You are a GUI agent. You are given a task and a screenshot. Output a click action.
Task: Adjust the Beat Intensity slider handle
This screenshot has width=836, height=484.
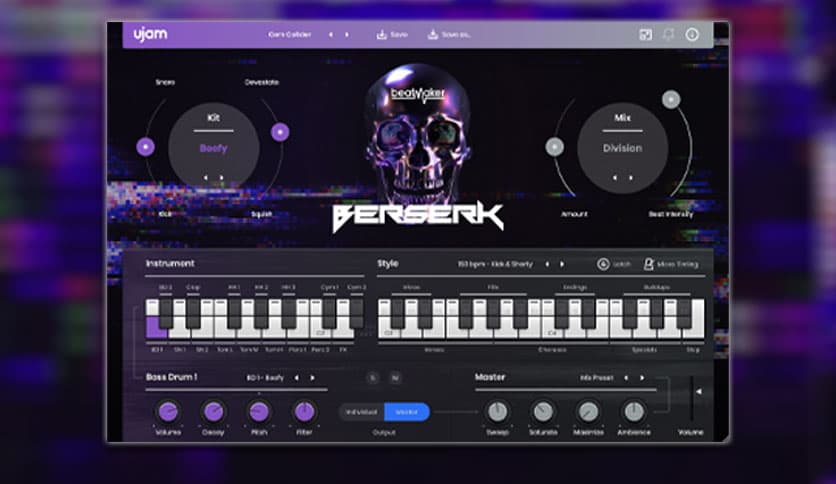671,99
